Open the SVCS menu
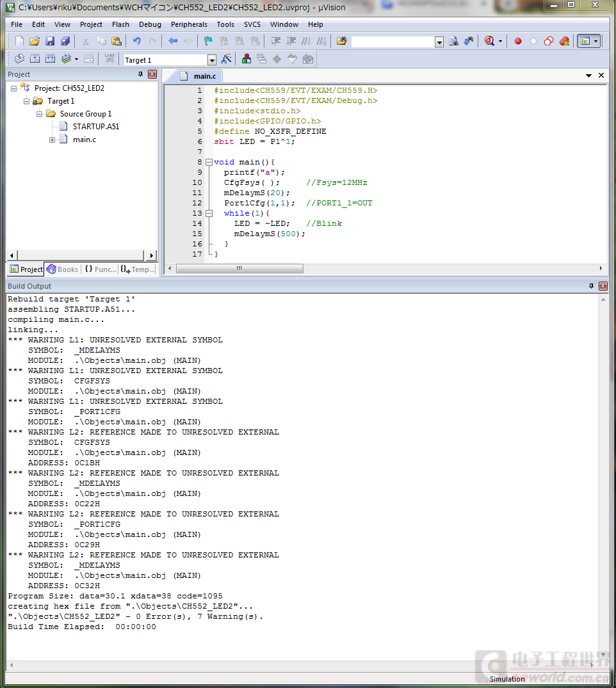Image resolution: width=616 pixels, height=688 pixels. click(252, 24)
